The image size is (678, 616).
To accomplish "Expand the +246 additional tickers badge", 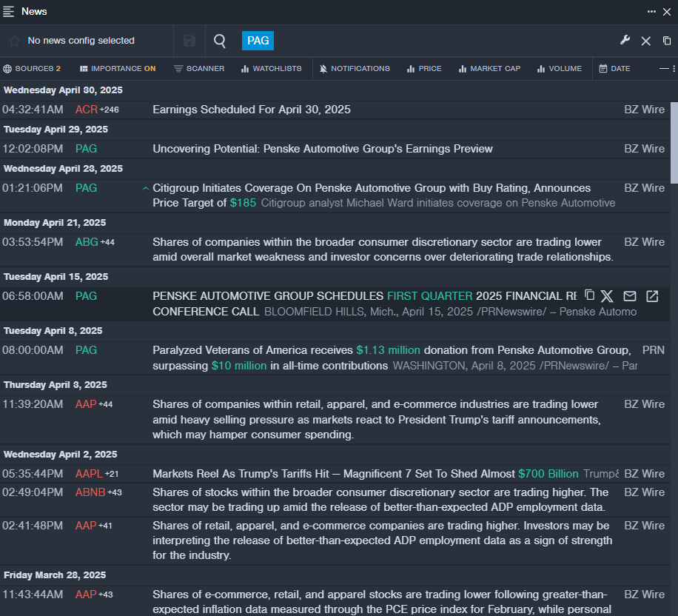I will (x=110, y=110).
